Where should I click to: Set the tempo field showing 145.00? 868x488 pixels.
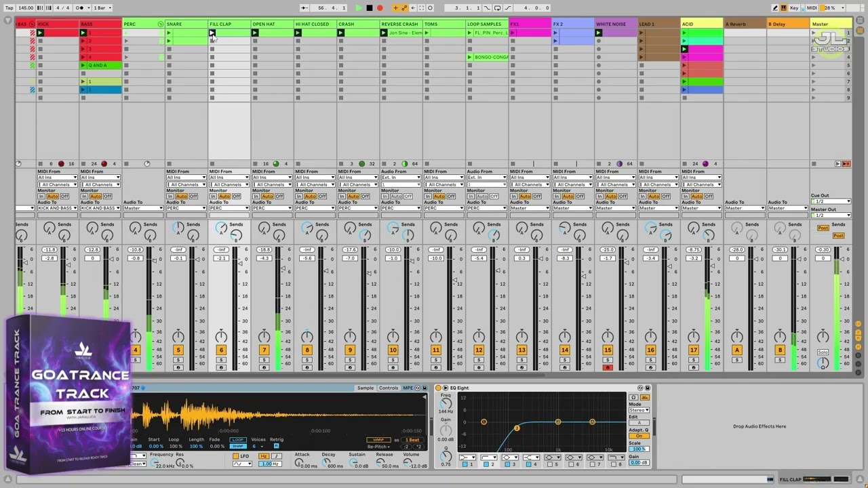click(x=25, y=8)
